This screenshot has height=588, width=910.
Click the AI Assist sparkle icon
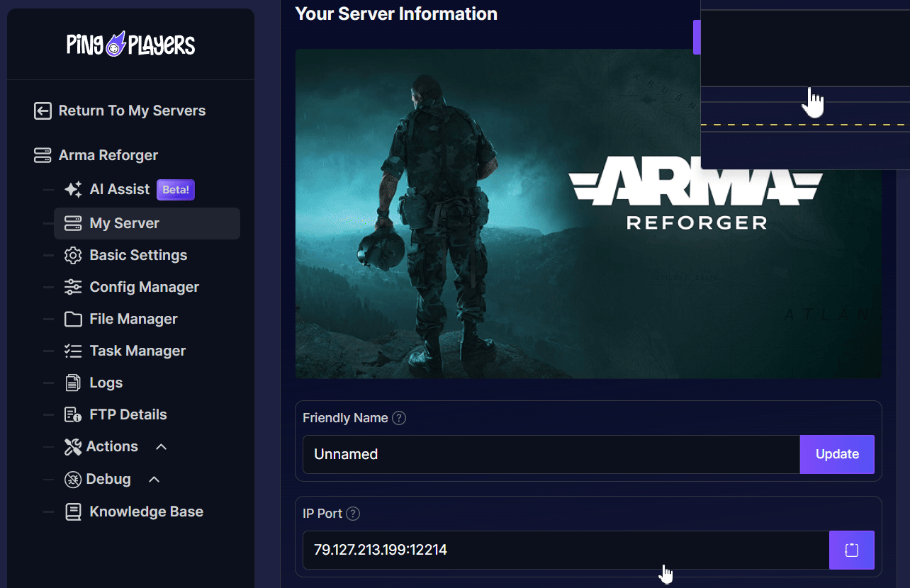(73, 189)
